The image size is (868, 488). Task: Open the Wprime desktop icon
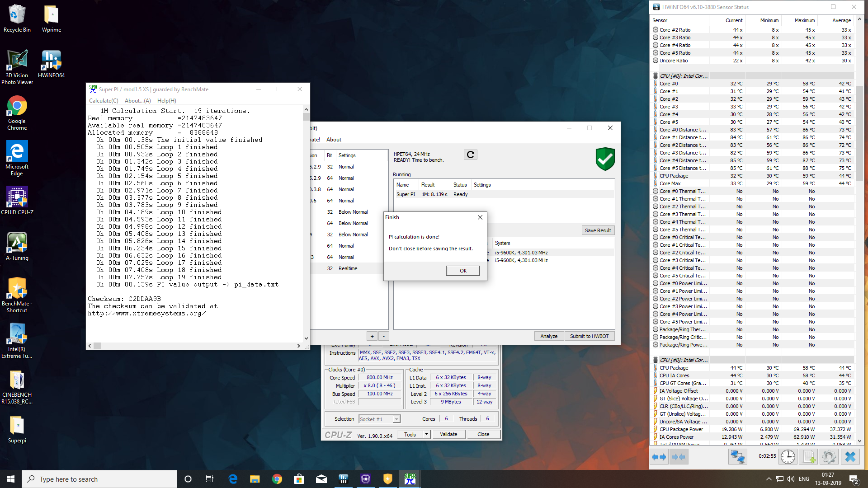pos(52,19)
